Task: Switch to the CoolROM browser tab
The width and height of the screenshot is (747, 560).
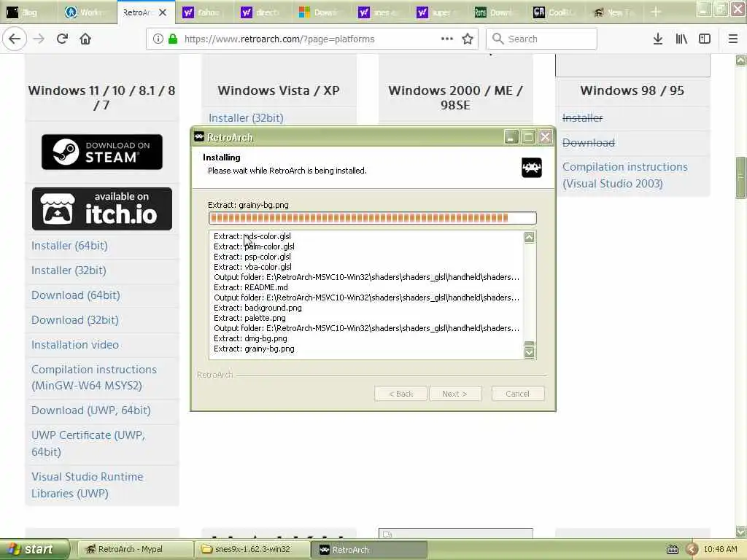Action: tap(557, 12)
